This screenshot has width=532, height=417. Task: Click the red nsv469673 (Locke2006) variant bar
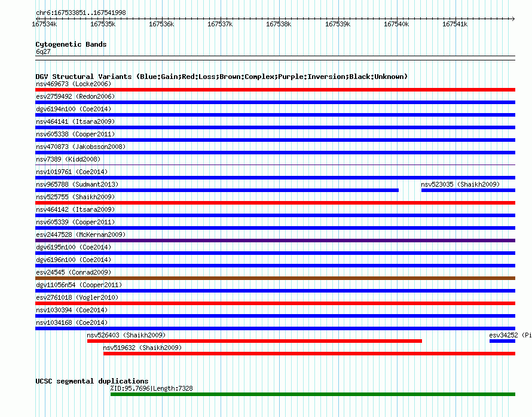[x=275, y=90]
